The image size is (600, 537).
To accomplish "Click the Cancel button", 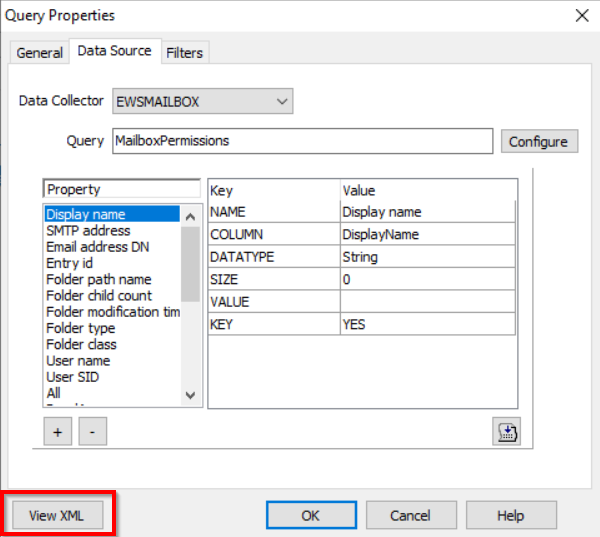I will (x=411, y=515).
